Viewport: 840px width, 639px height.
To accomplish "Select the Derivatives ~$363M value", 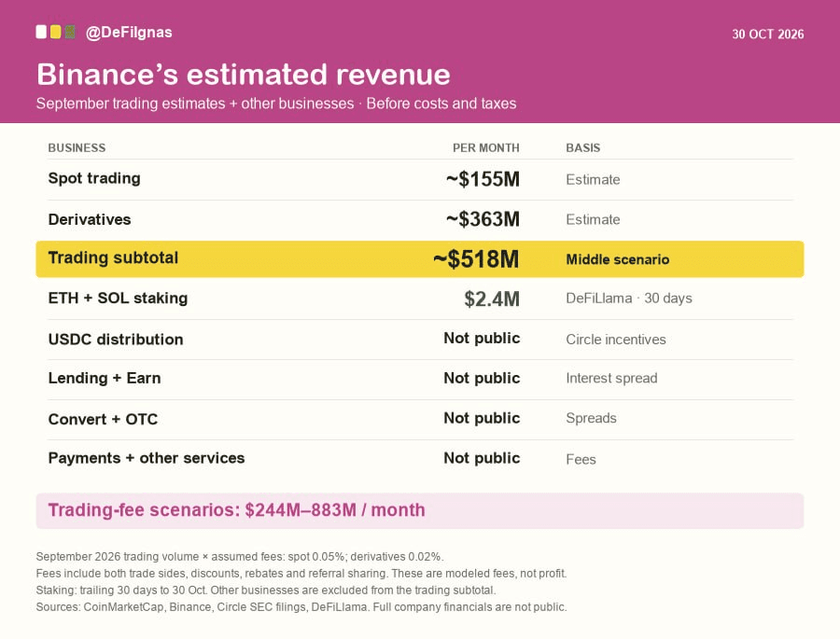I will 483,219.
